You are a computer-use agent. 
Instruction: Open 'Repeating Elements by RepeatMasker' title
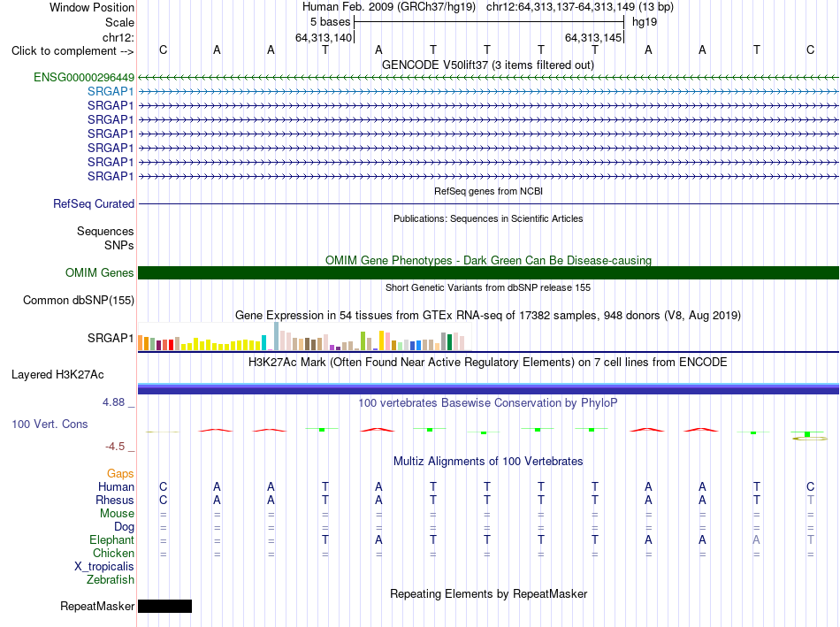(x=488, y=593)
